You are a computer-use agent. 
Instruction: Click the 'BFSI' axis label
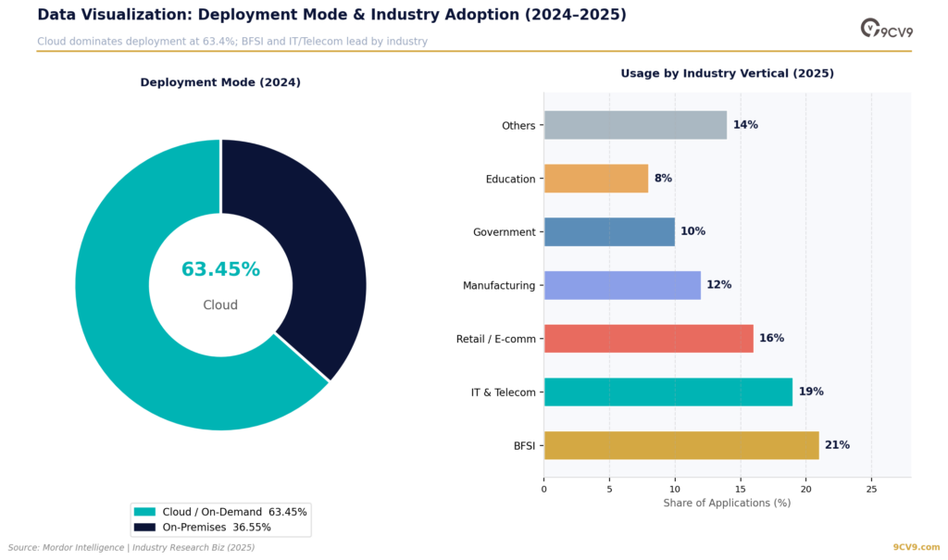click(524, 446)
